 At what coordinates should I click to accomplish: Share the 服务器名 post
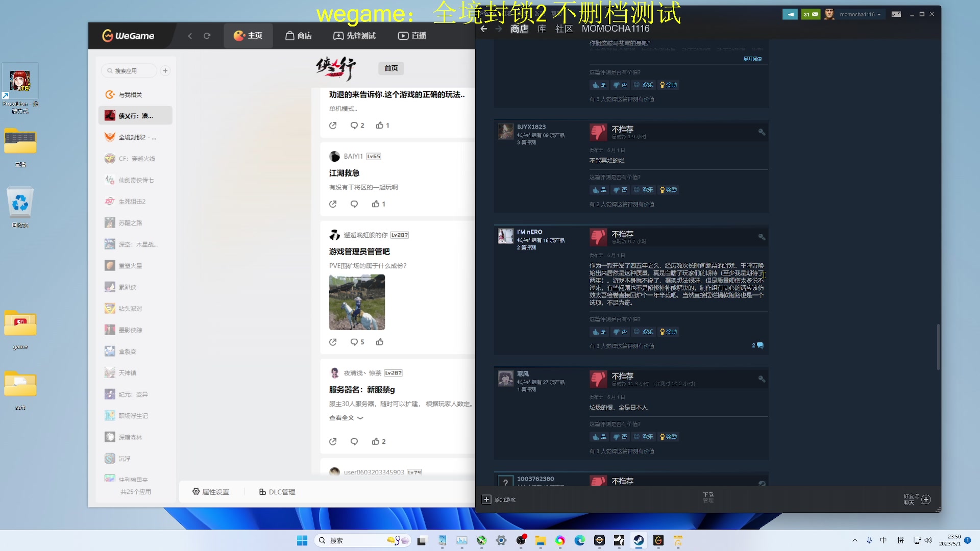coord(333,442)
